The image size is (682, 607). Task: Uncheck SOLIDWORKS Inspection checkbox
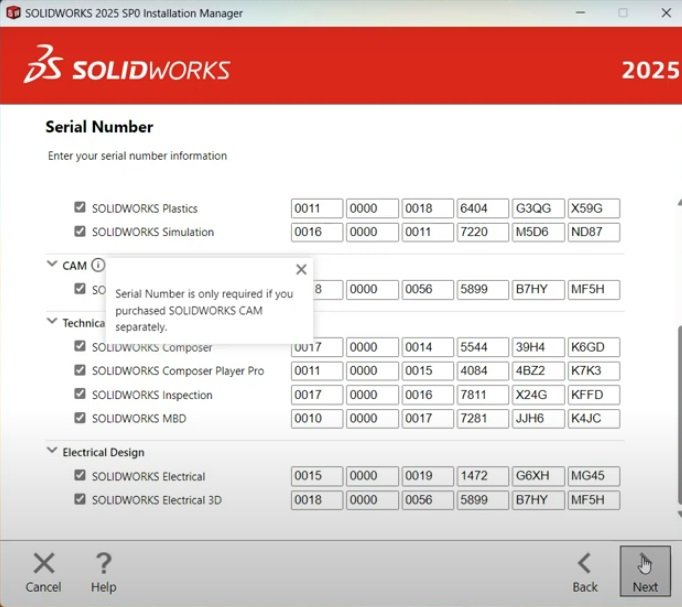point(80,394)
